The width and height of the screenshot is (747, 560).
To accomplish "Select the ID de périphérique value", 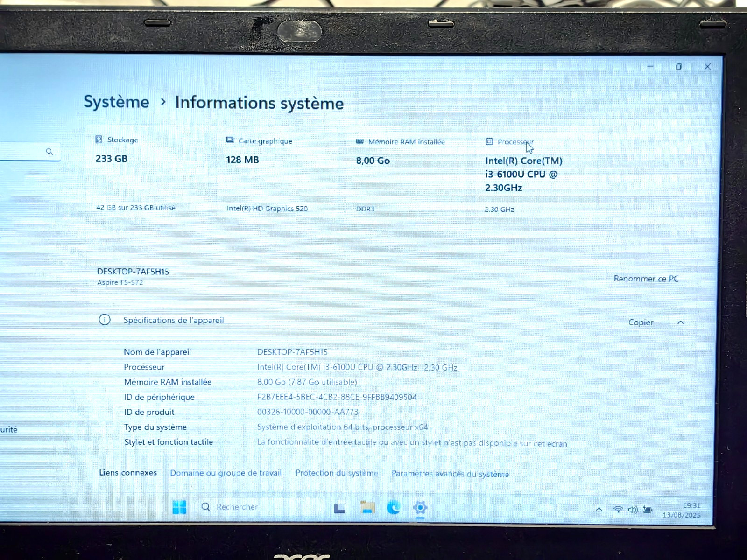I will [337, 397].
